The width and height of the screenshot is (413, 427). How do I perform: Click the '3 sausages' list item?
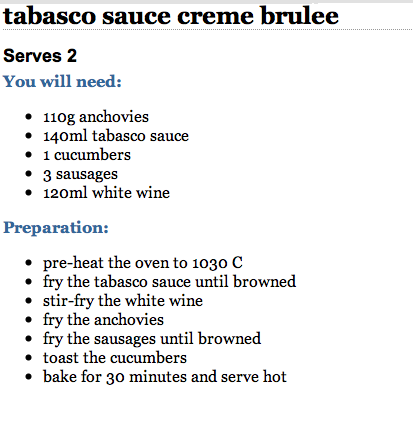tap(80, 174)
